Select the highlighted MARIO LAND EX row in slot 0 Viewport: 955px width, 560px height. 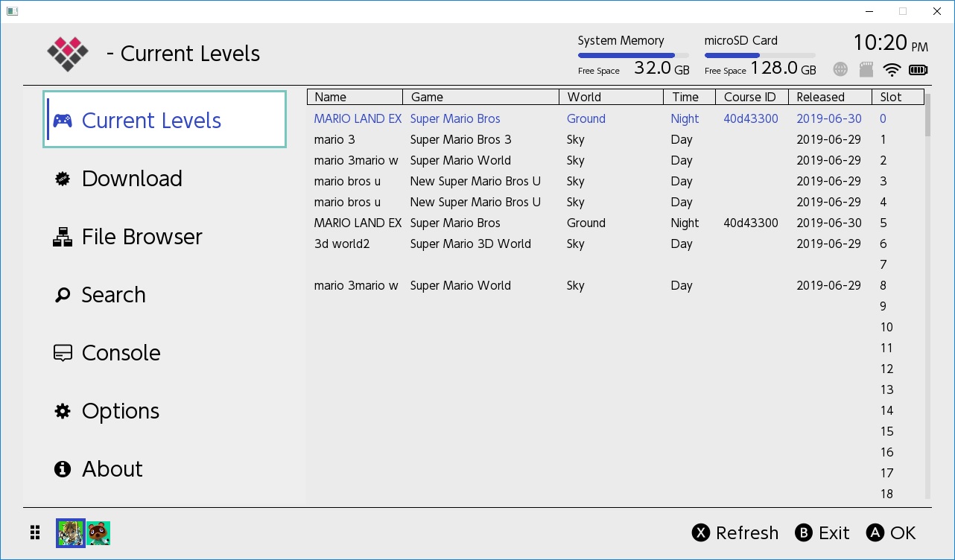pyautogui.click(x=615, y=118)
